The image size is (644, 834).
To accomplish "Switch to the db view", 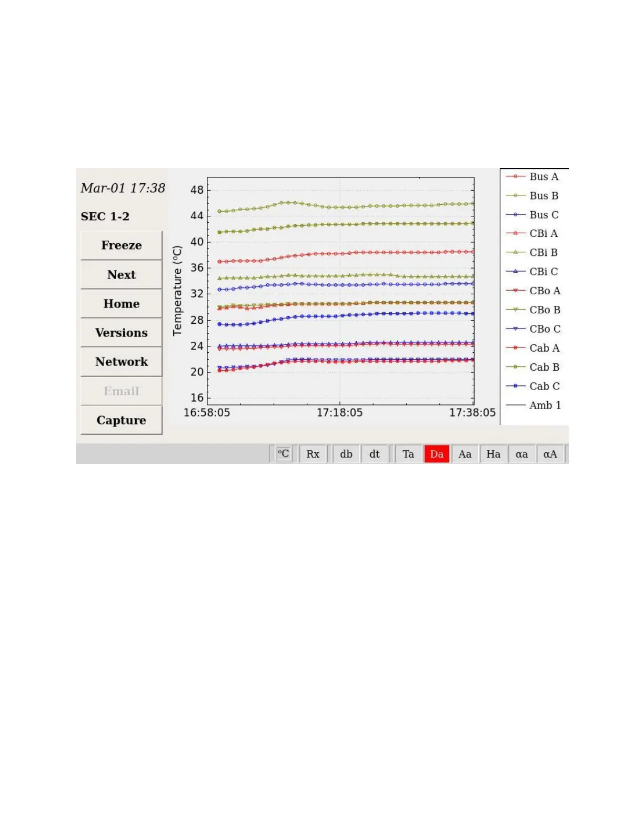I will click(x=346, y=454).
